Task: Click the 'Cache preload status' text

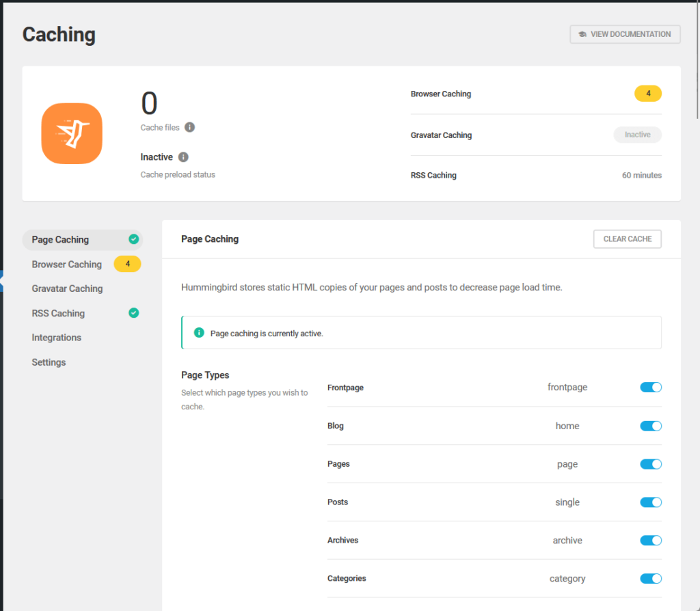Action: 178,174
